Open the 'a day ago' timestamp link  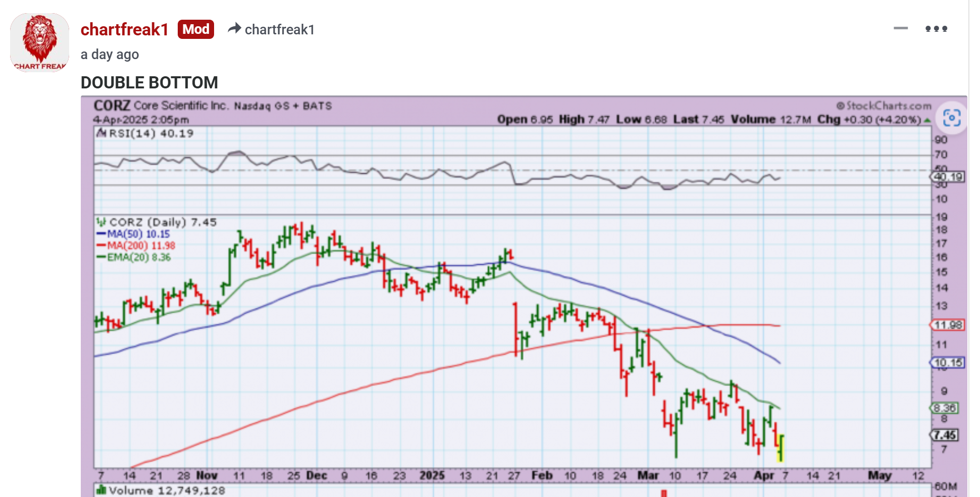pyautogui.click(x=110, y=55)
